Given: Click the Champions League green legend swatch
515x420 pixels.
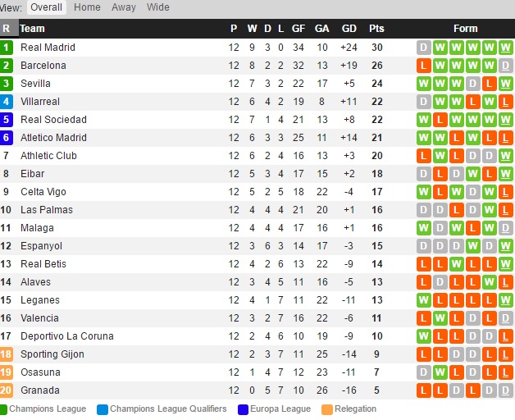Looking at the screenshot, I should [x=3, y=409].
